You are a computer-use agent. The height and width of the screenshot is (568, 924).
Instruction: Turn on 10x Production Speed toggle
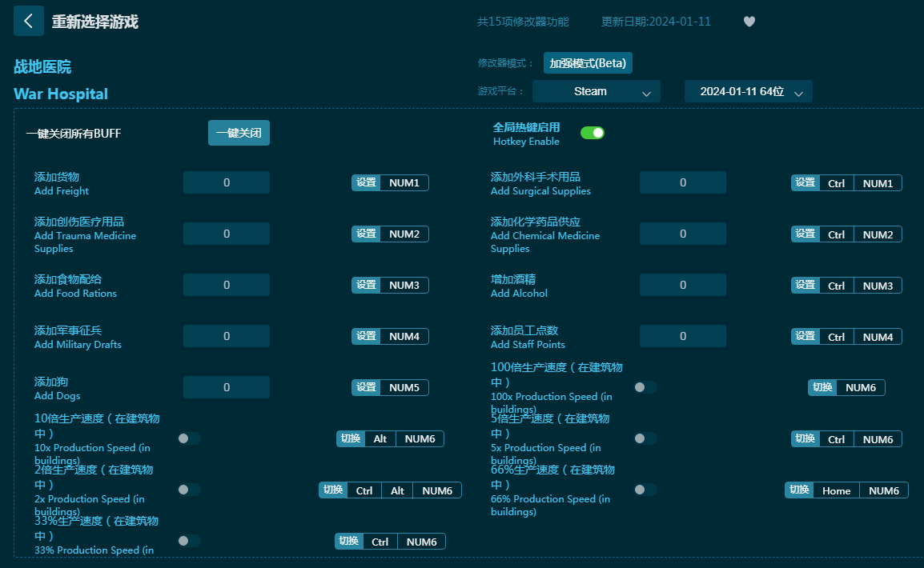[x=189, y=438]
